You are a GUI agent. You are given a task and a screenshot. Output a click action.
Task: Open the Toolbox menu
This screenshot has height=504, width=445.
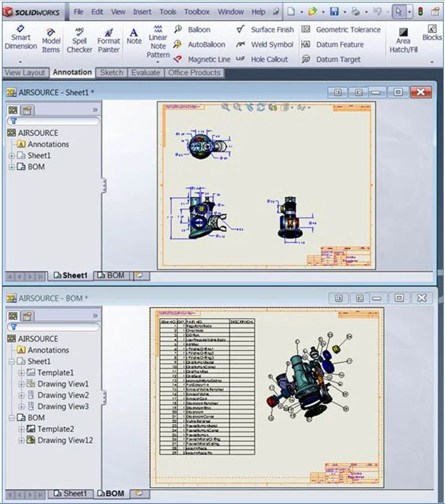[x=197, y=12]
